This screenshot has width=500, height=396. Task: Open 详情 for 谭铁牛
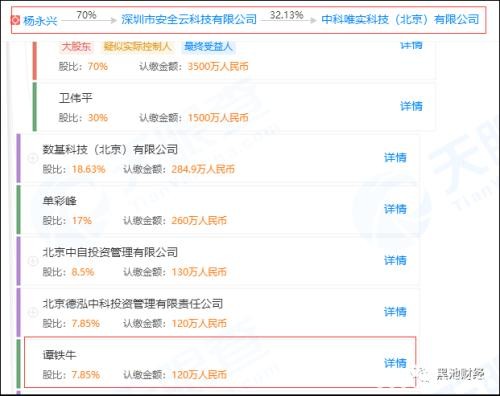[395, 363]
